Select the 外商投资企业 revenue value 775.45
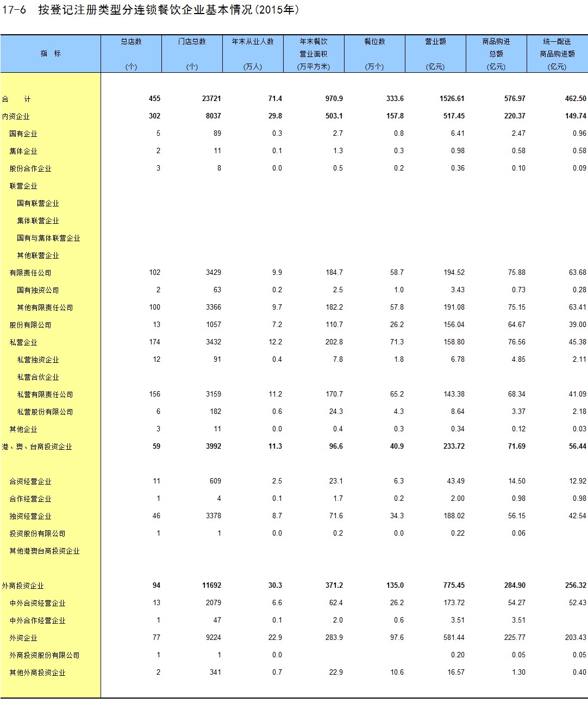Viewport: 588px width, 716px height. click(x=454, y=585)
